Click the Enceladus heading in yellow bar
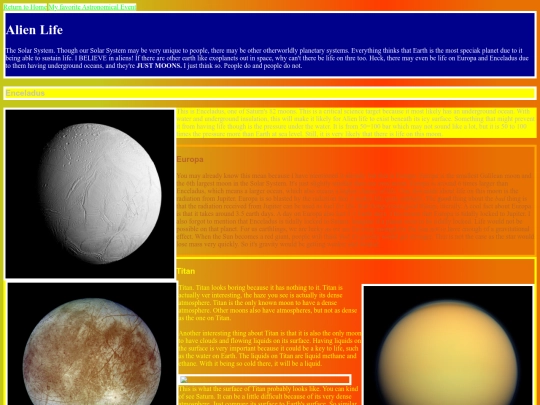The width and height of the screenshot is (540, 405). (x=25, y=93)
